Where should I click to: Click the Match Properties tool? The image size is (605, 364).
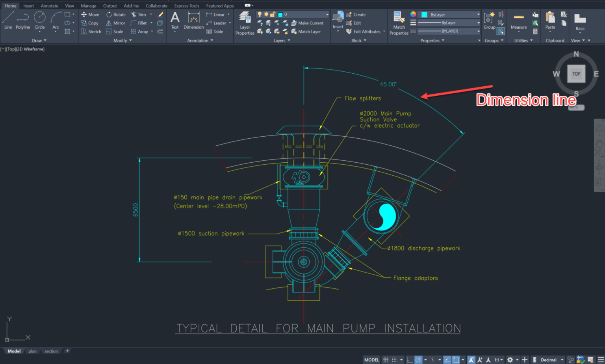[x=399, y=23]
